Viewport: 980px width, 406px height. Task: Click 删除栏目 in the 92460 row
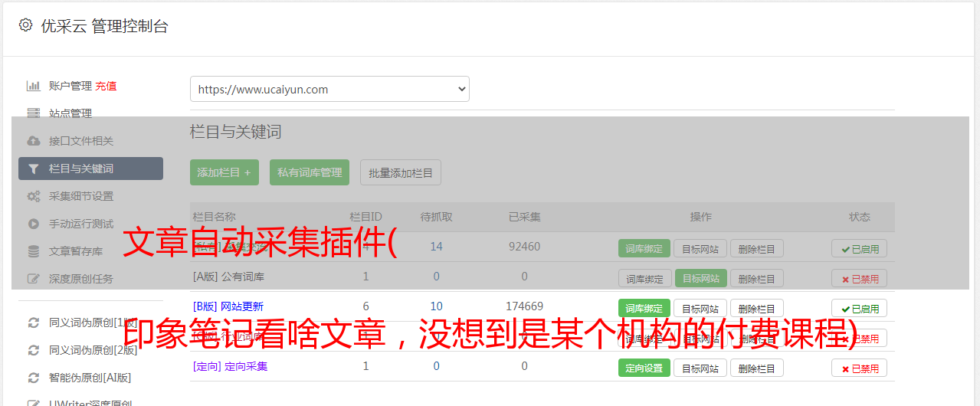[757, 248]
